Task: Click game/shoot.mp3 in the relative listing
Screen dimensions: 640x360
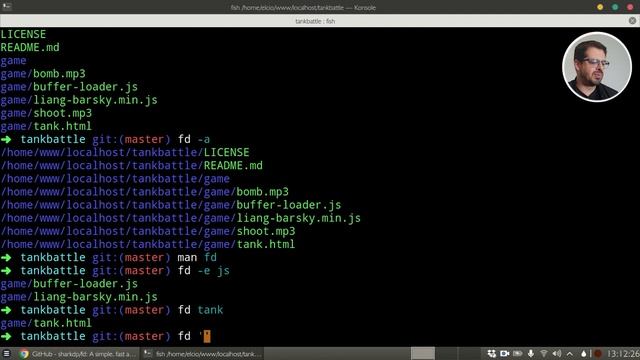Action: (46, 113)
